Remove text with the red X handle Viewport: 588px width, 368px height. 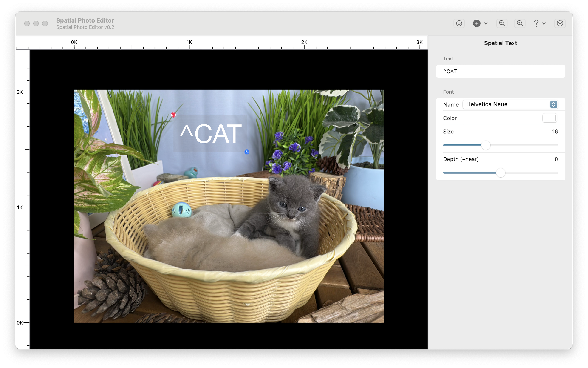pos(173,115)
